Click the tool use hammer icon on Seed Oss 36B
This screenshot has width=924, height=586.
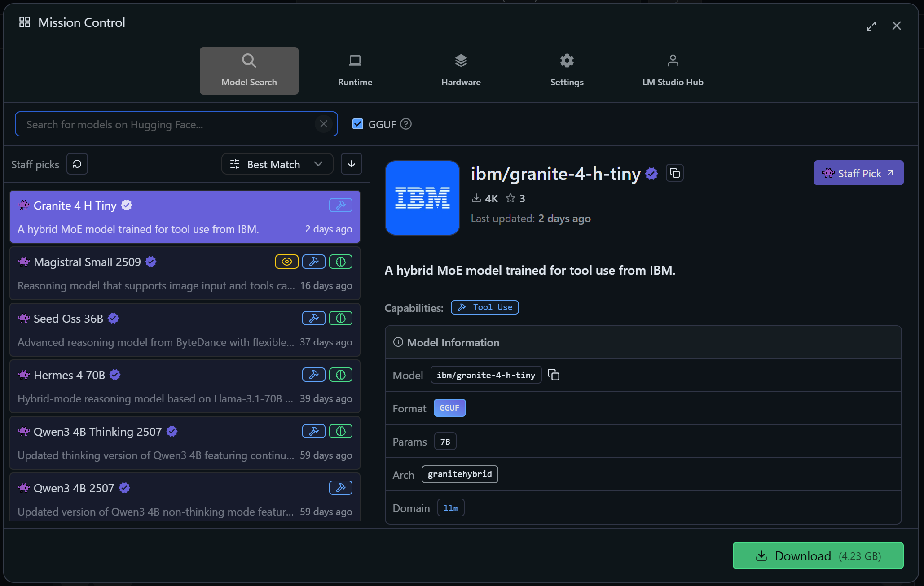point(313,318)
